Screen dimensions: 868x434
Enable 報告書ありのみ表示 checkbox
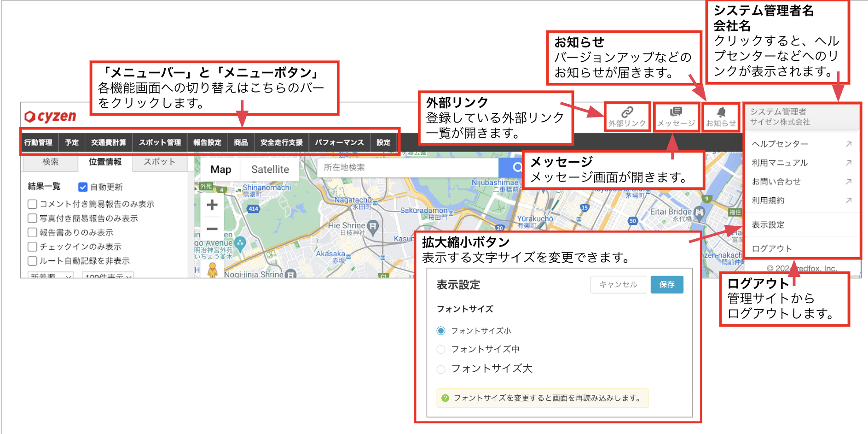pos(32,233)
